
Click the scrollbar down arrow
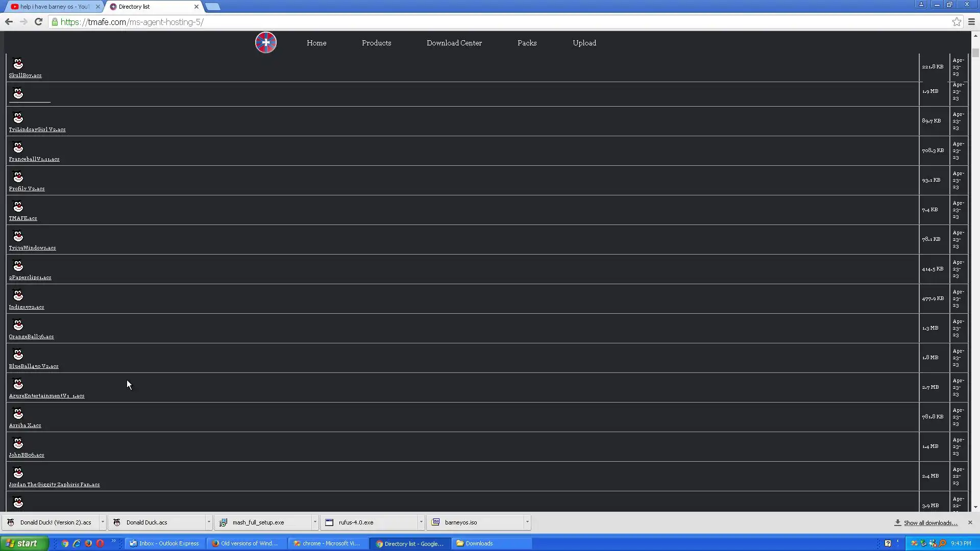975,507
